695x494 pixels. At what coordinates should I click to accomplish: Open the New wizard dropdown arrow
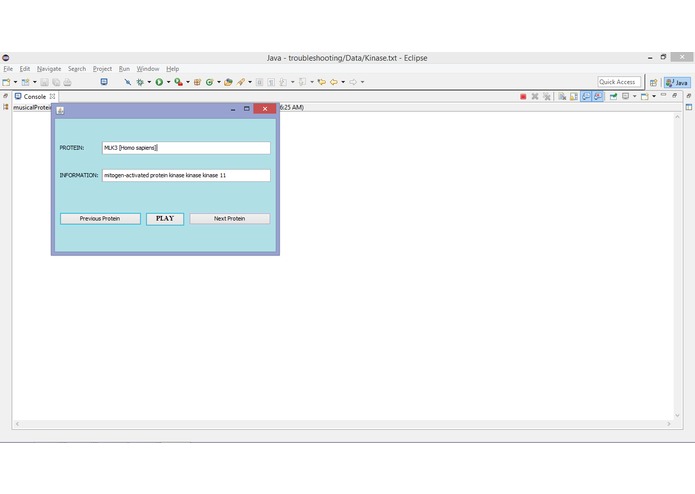(x=16, y=82)
